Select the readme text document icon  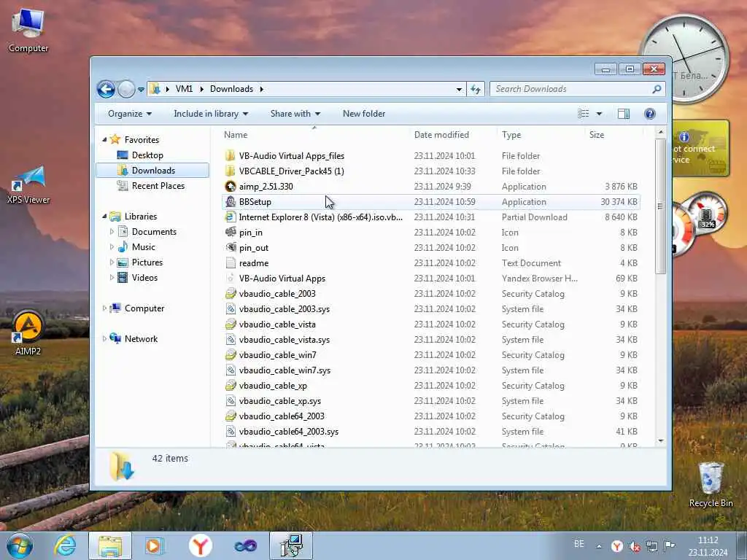(x=230, y=262)
